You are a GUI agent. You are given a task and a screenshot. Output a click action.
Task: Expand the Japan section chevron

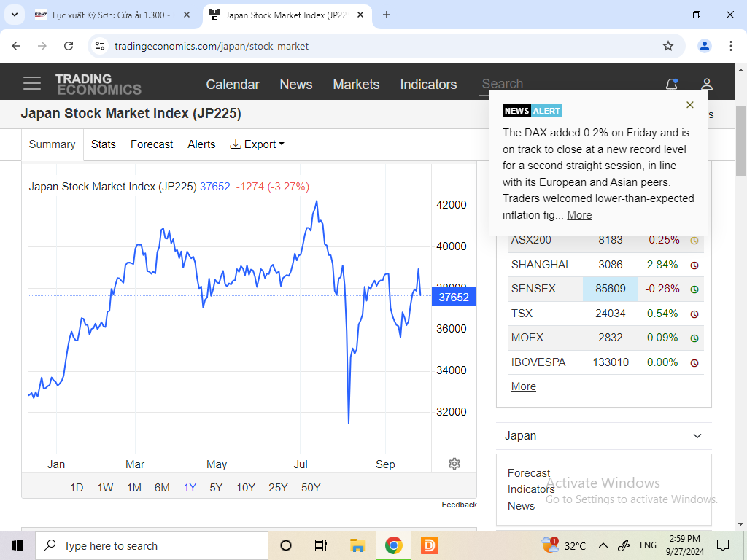coord(697,436)
